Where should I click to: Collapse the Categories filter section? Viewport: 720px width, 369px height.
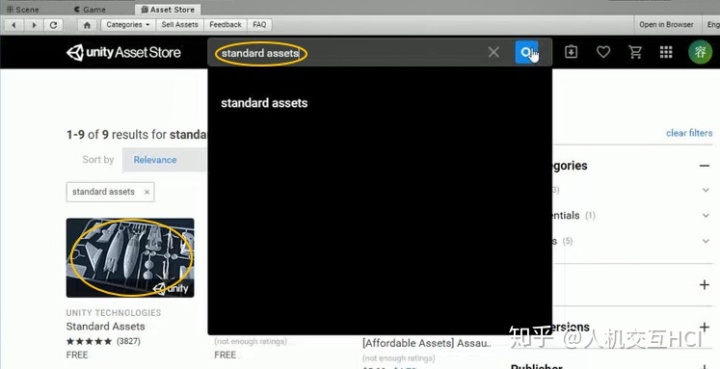704,166
